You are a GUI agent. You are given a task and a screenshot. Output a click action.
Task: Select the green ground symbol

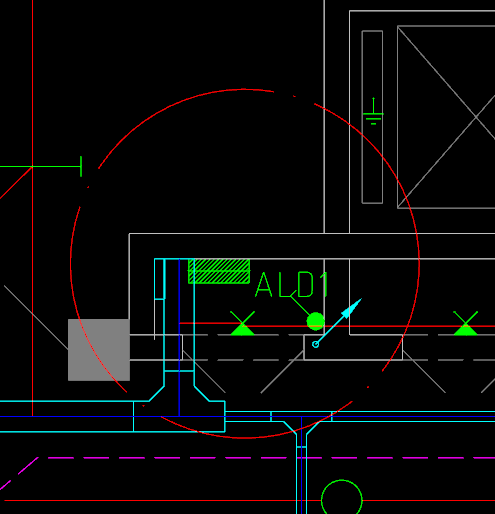pyautogui.click(x=373, y=112)
